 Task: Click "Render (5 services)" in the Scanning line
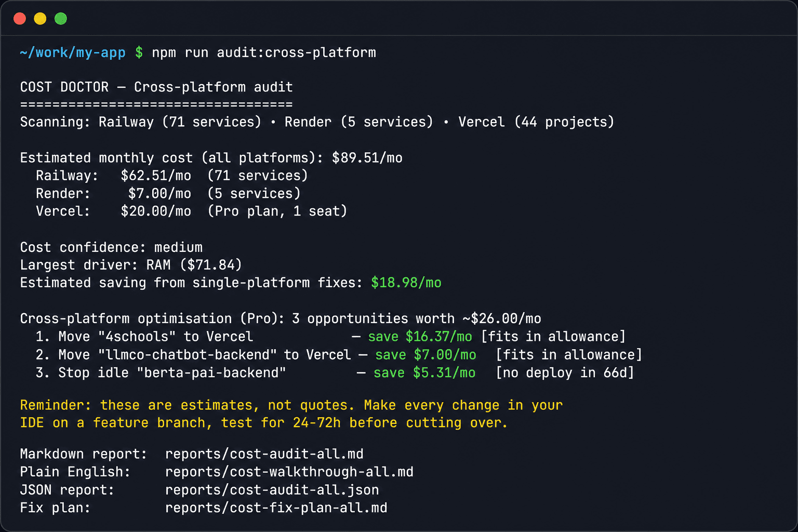pos(359,122)
